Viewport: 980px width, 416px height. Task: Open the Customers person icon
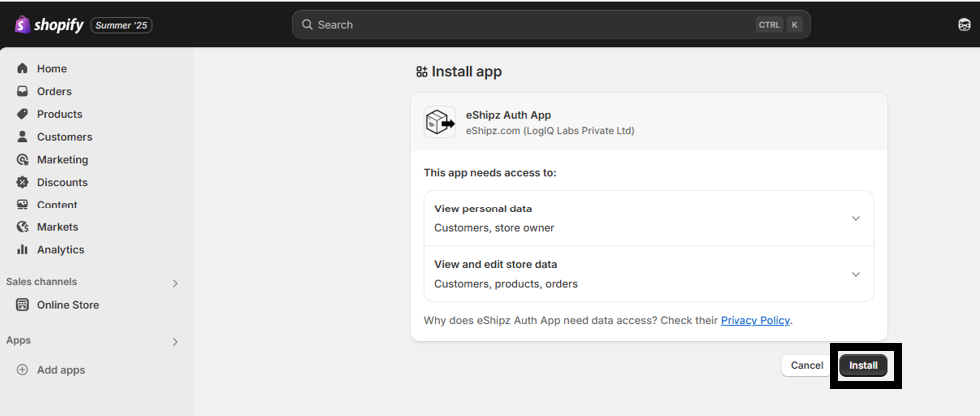(x=23, y=136)
